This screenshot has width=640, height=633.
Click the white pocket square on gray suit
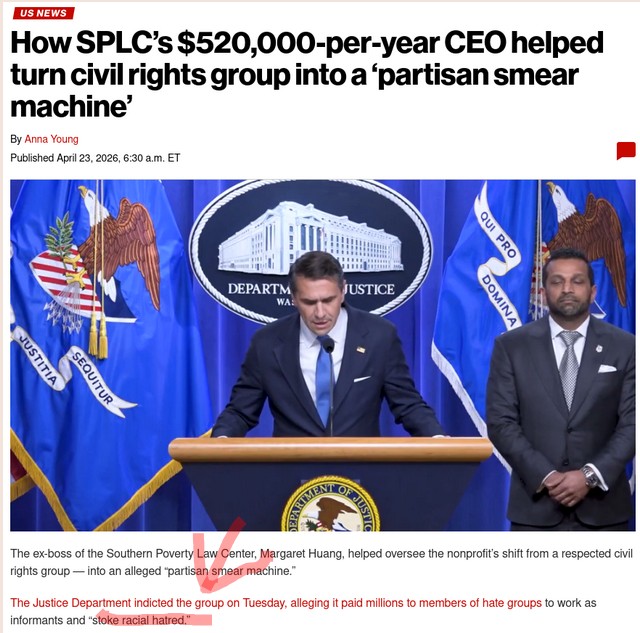tap(607, 369)
